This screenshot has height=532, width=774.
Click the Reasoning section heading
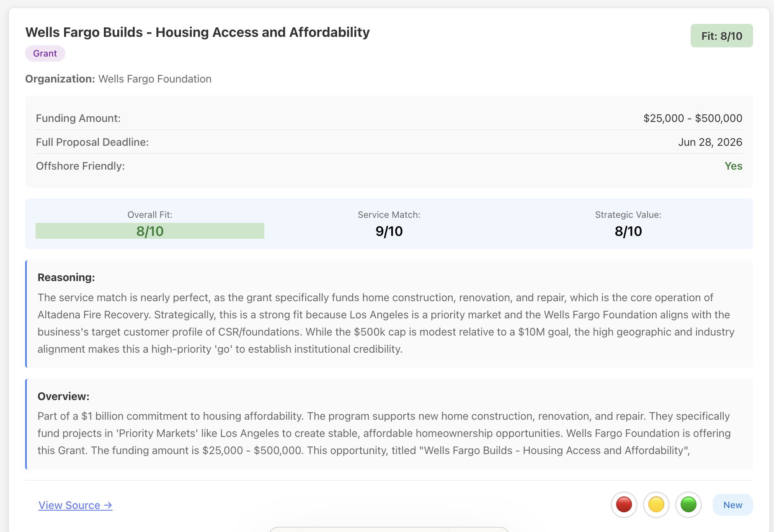pos(66,277)
